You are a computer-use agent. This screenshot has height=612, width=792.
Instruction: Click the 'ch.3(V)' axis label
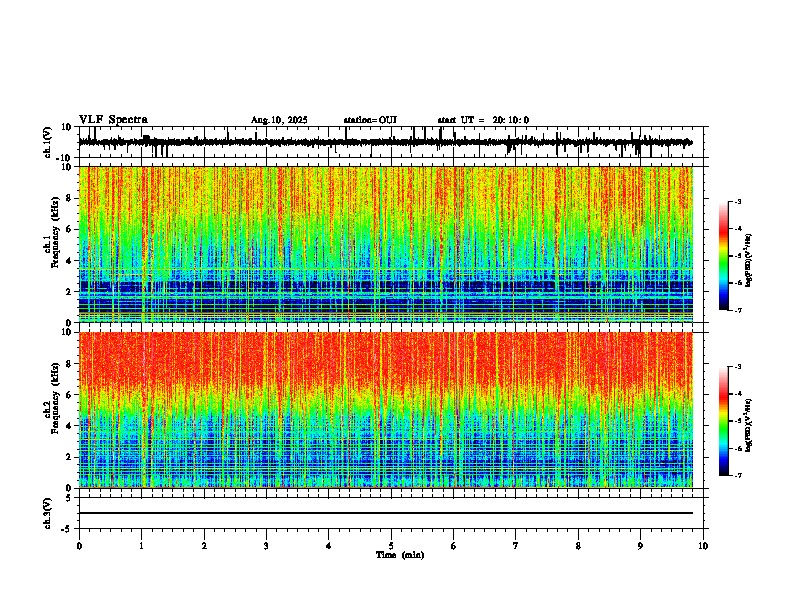48,513
